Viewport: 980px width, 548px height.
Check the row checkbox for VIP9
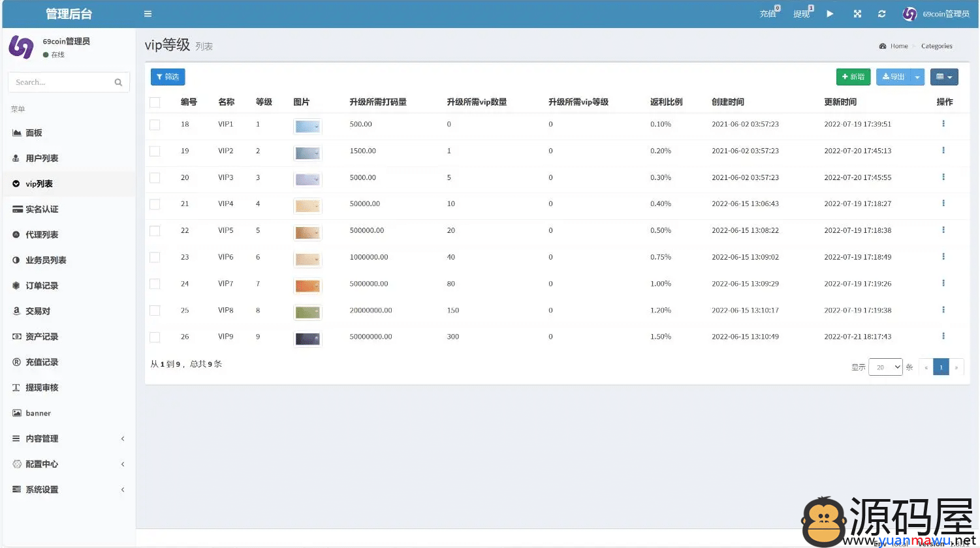point(155,337)
